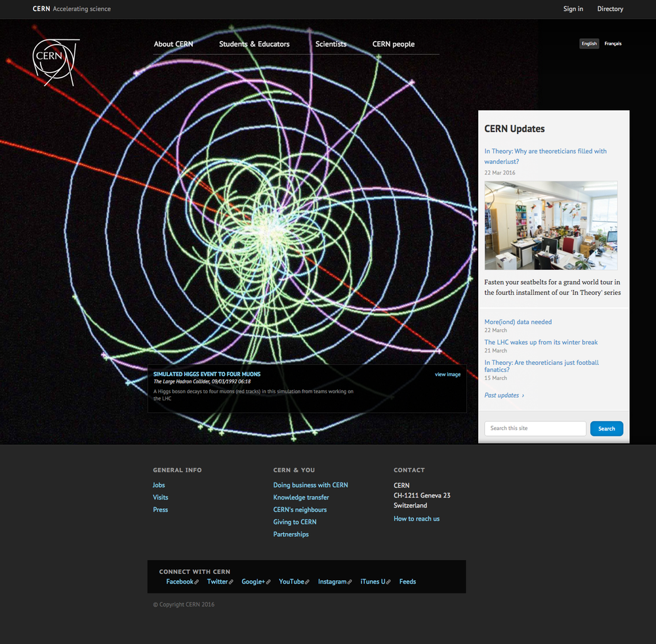The width and height of the screenshot is (656, 644).
Task: Open the Directory link
Action: (610, 9)
